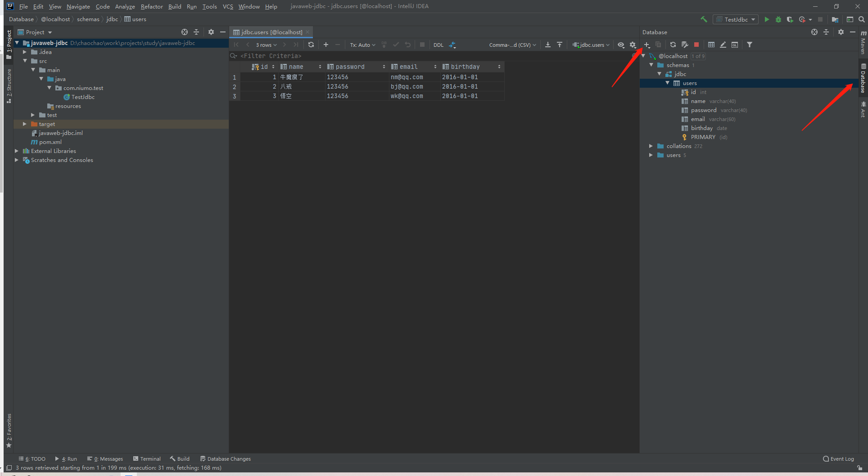
Task: Sort by the birthday column header
Action: (x=472, y=67)
